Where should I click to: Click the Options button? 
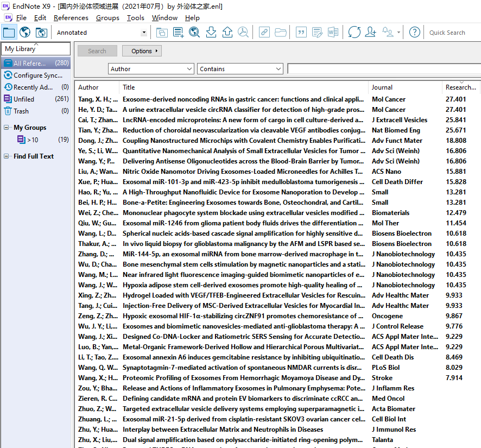tap(142, 51)
